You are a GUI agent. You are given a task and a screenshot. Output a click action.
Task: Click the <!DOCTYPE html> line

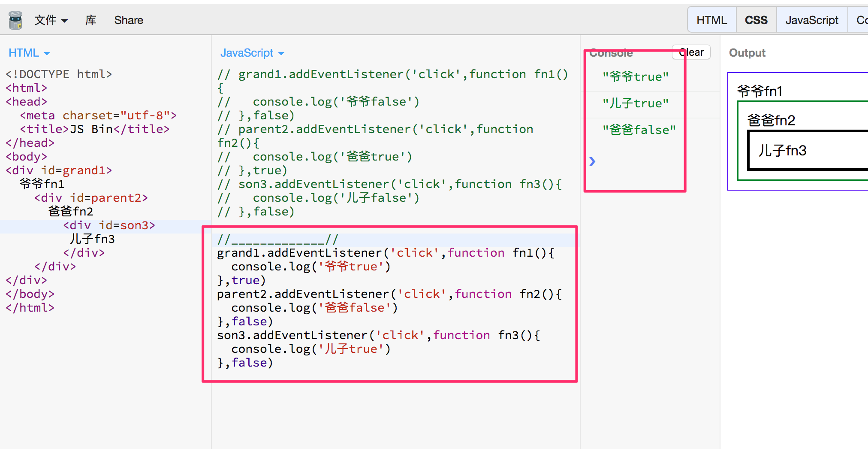[x=59, y=74]
